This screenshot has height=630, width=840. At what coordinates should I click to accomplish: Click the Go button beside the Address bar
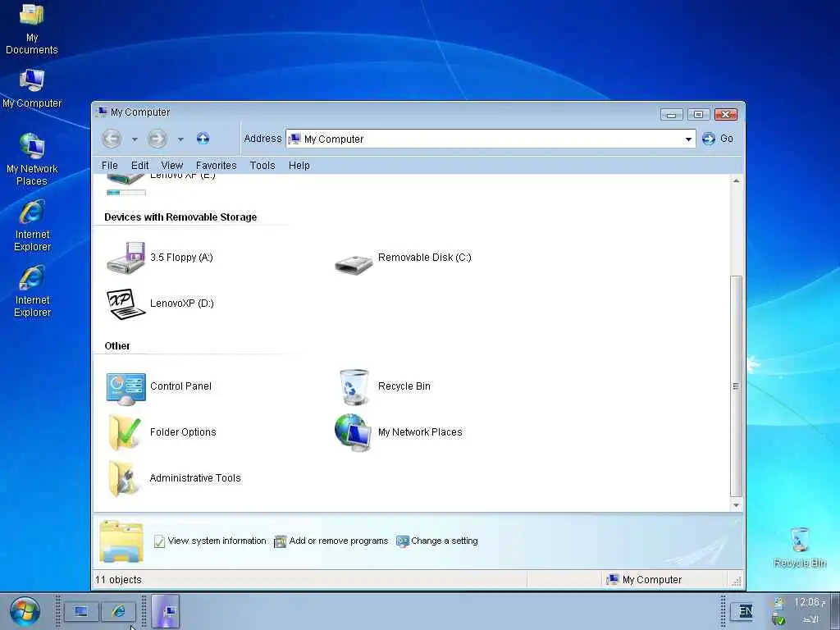pos(717,139)
